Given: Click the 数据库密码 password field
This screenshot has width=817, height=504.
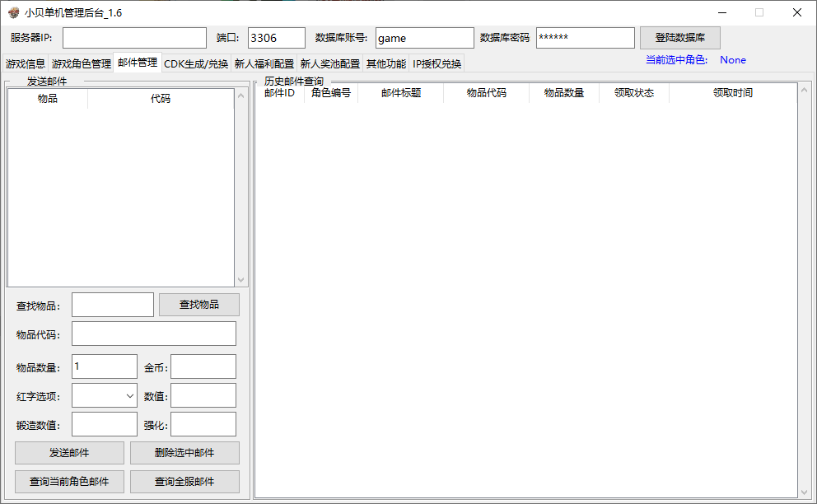Looking at the screenshot, I should [x=586, y=38].
